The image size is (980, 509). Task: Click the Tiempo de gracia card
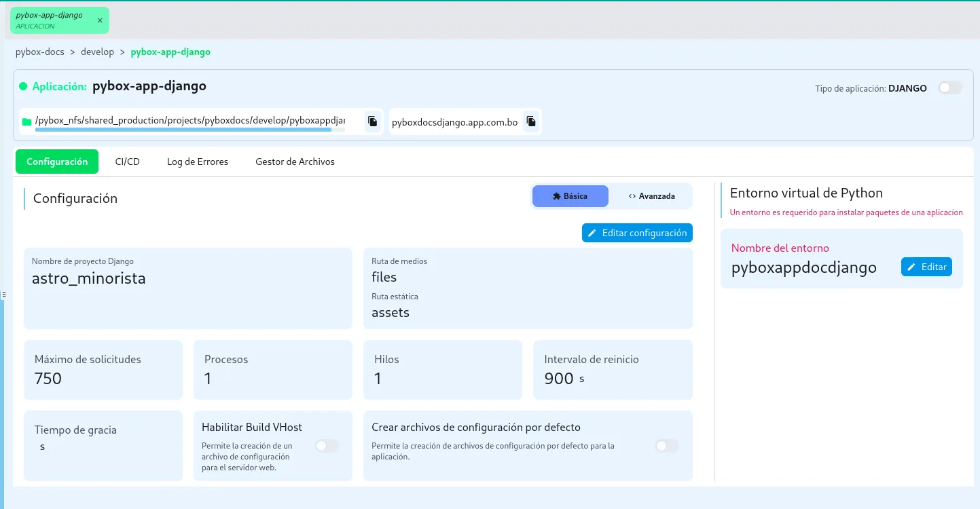point(103,446)
